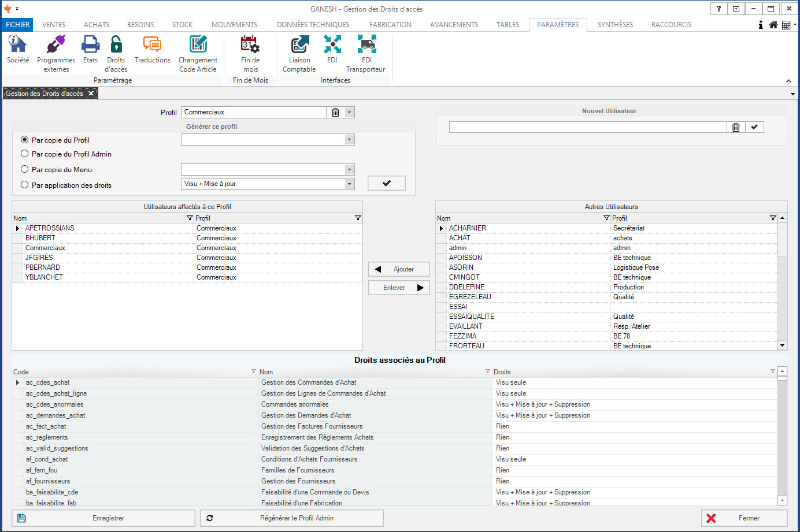The width and height of the screenshot is (800, 532).
Task: Select Par copie du Profil Admin option
Action: pyautogui.click(x=25, y=154)
